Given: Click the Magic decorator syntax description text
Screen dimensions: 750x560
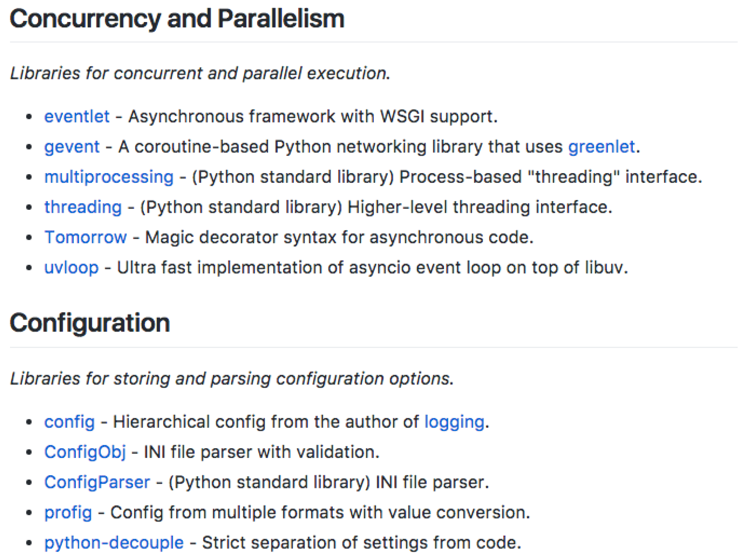Looking at the screenshot, I should (339, 237).
